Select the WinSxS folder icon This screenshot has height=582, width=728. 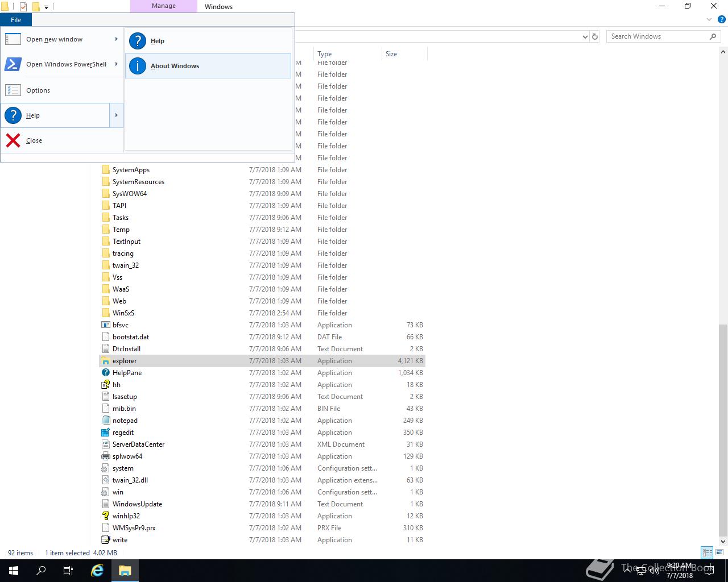pos(105,313)
